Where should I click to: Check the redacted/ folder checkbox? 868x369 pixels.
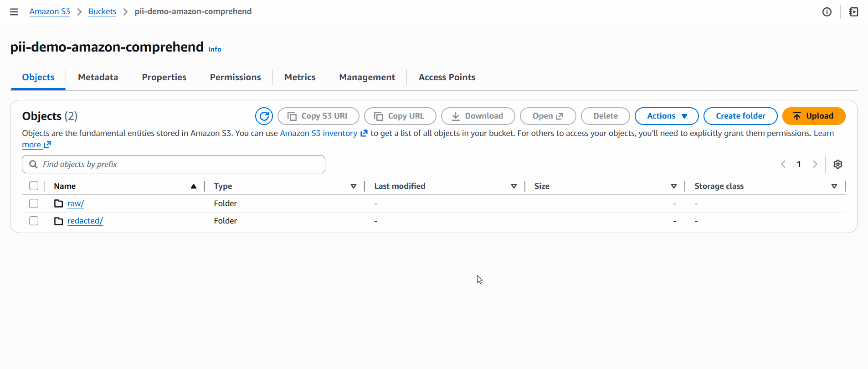pyautogui.click(x=34, y=221)
